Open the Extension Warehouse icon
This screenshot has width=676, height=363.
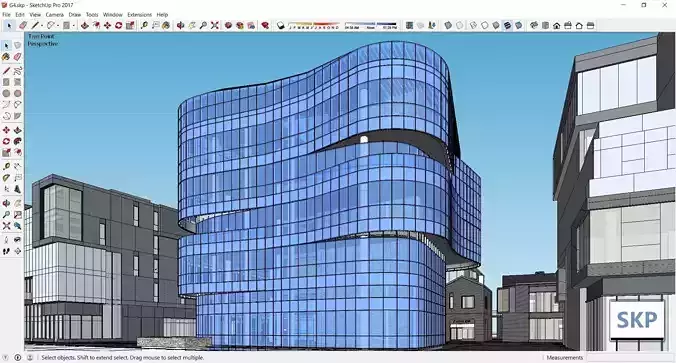click(x=240, y=26)
